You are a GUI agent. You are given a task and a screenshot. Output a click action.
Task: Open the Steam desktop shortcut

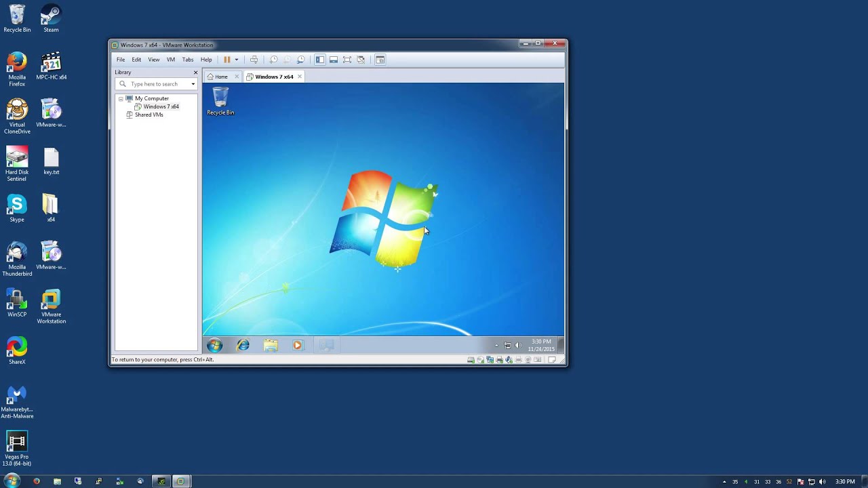[x=51, y=18]
